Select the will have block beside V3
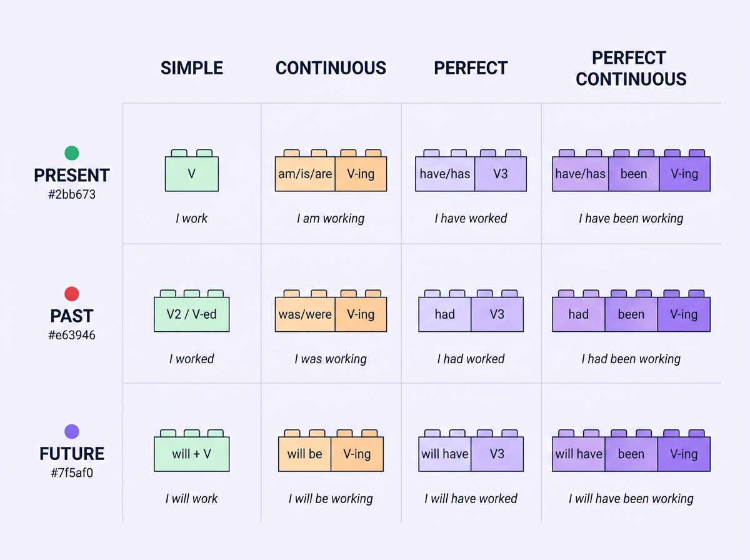Viewport: 750px width, 560px height. coord(444,454)
